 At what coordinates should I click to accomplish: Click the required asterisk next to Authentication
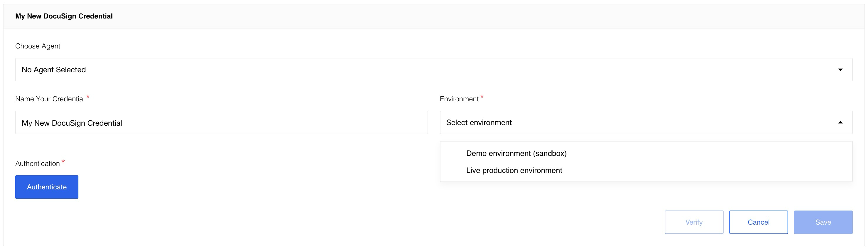63,162
